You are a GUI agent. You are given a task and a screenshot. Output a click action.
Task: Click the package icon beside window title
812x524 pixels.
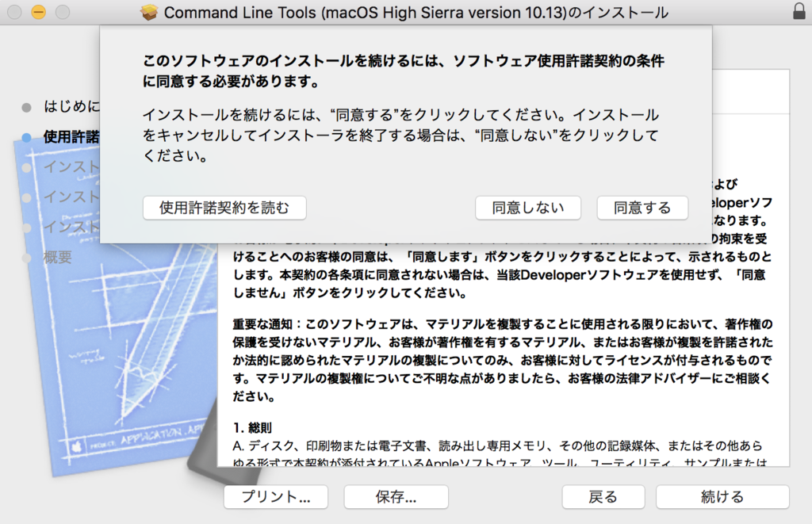pos(149,12)
